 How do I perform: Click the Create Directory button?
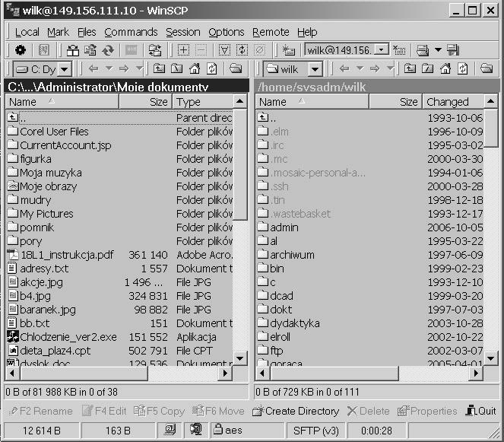coord(296,411)
